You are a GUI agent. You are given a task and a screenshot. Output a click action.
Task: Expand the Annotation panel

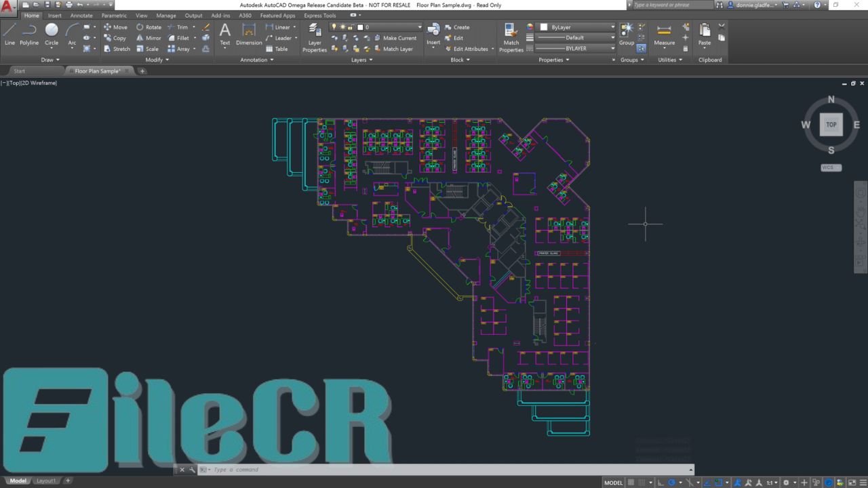(x=257, y=60)
